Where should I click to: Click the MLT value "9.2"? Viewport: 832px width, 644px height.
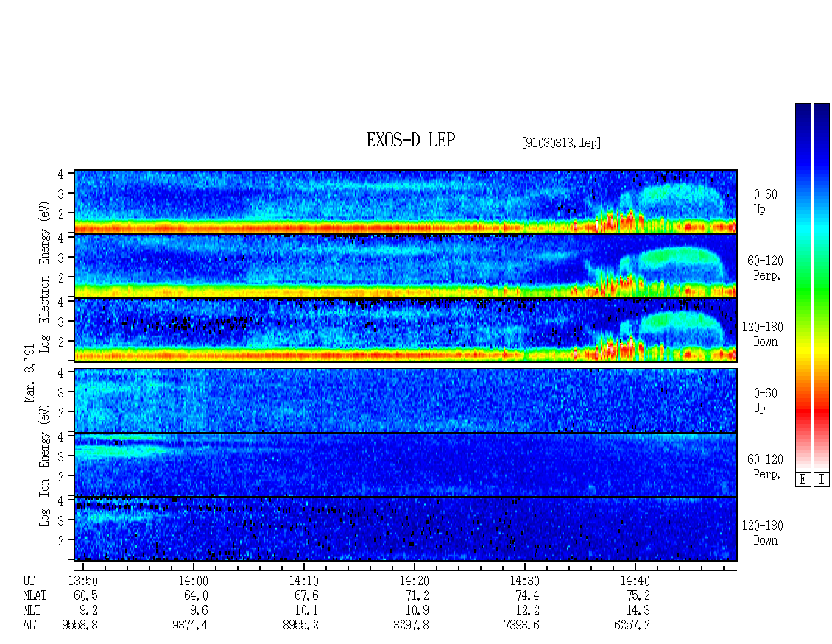coord(88,611)
